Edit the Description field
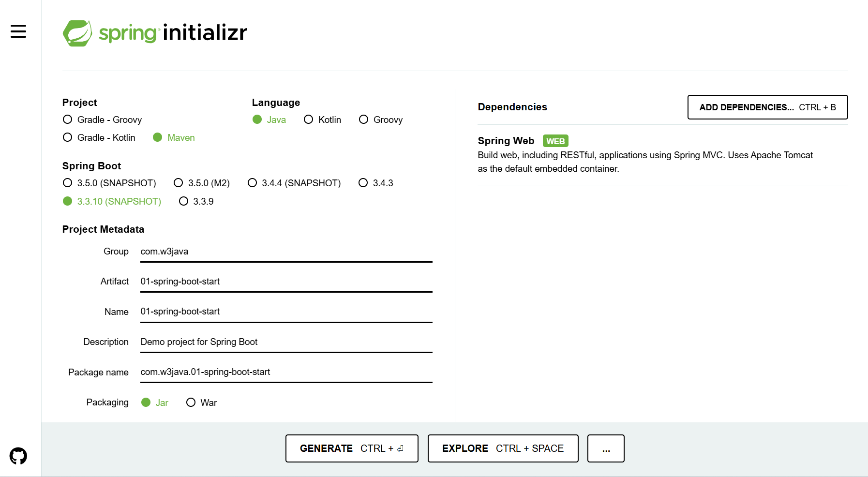The height and width of the screenshot is (477, 868). pos(286,342)
